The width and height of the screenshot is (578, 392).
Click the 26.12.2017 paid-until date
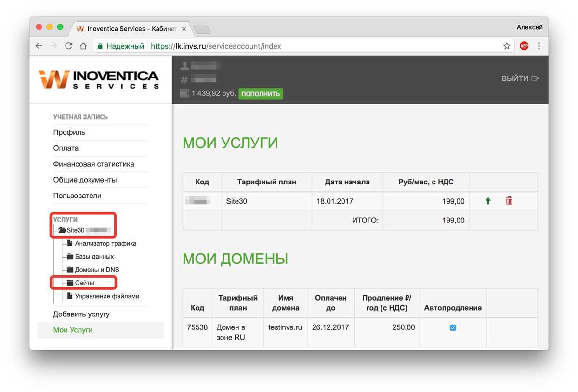coord(330,327)
